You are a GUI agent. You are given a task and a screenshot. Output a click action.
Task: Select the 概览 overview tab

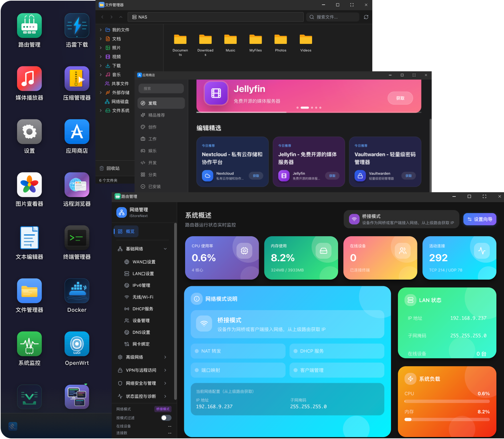(x=126, y=231)
